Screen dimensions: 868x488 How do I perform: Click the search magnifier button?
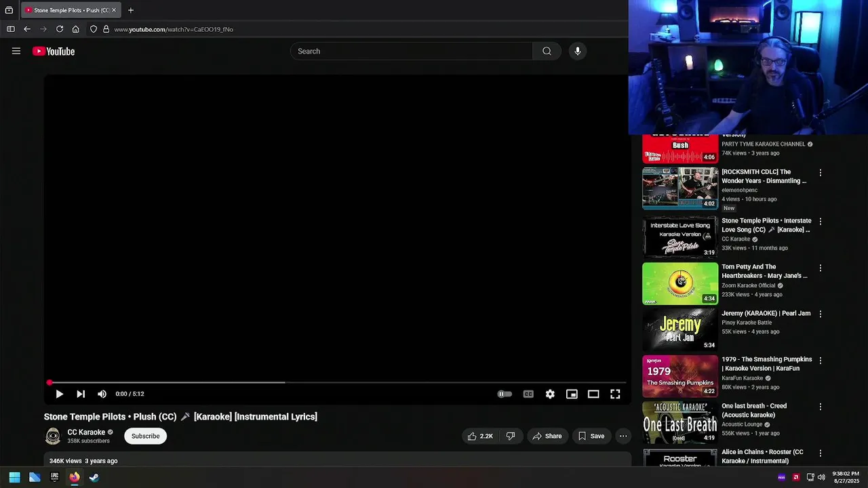coord(547,52)
